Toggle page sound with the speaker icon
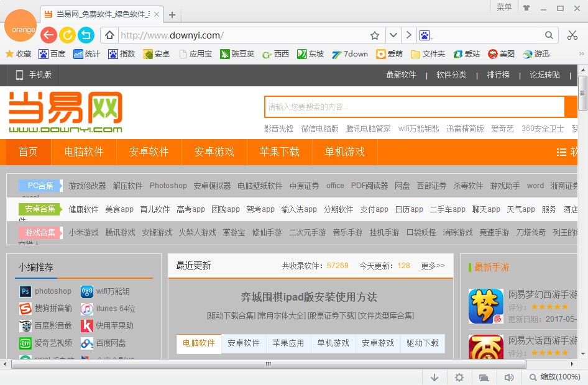This screenshot has width=588, height=385. pos(509,377)
